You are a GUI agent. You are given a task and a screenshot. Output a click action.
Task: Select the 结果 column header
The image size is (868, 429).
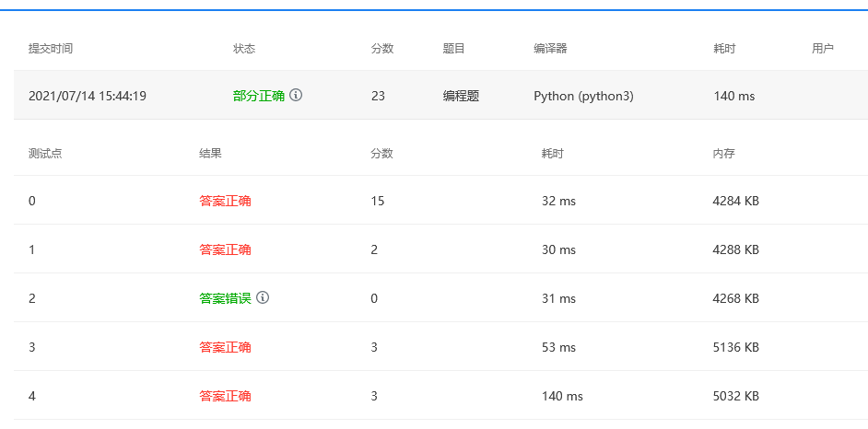(210, 153)
